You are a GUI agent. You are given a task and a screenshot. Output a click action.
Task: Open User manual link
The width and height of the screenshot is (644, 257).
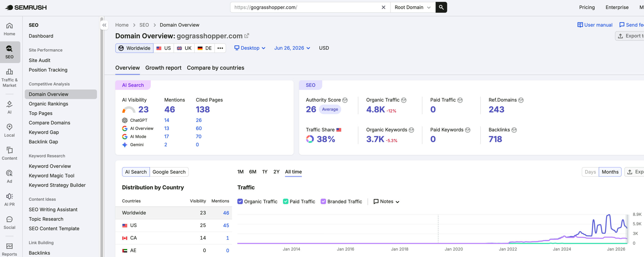coord(595,25)
